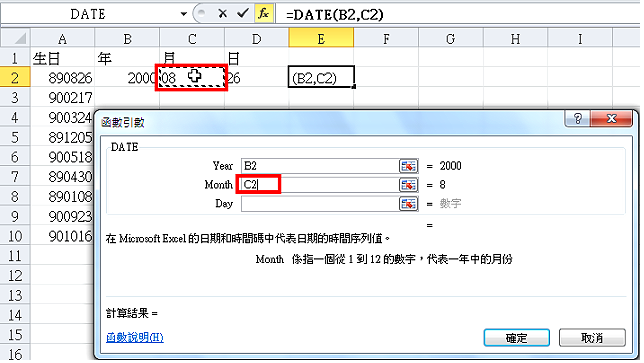Click the 函數引數 dialog title bar
The image size is (644, 363).
(x=329, y=122)
